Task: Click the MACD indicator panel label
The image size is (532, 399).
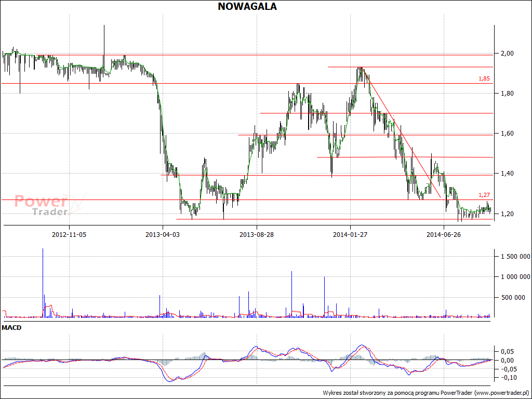Action: (x=11, y=328)
